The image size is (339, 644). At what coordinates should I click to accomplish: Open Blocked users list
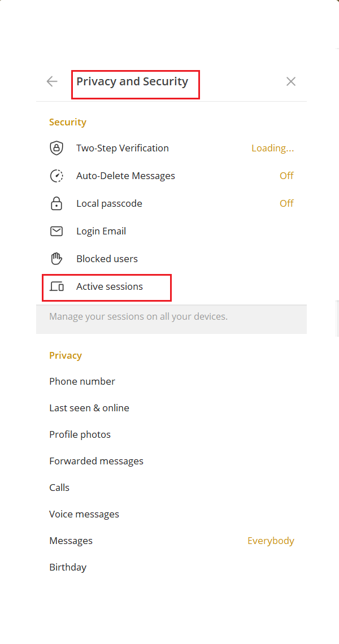point(171,259)
